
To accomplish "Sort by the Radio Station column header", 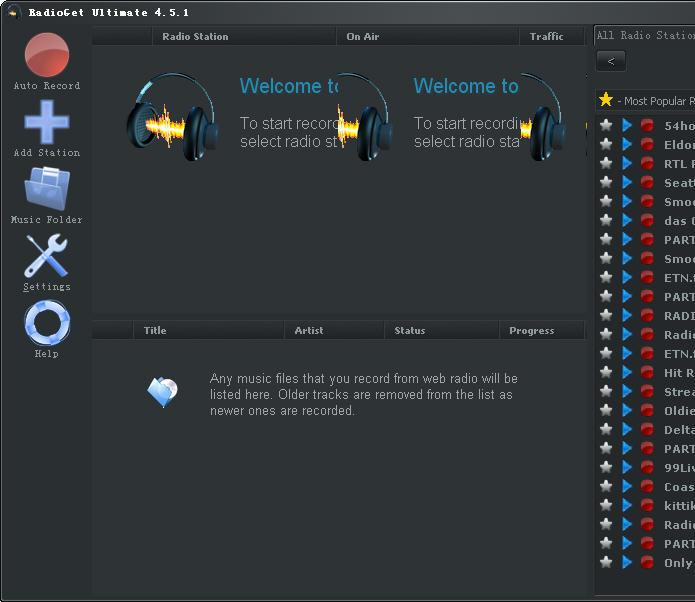I will coord(195,37).
